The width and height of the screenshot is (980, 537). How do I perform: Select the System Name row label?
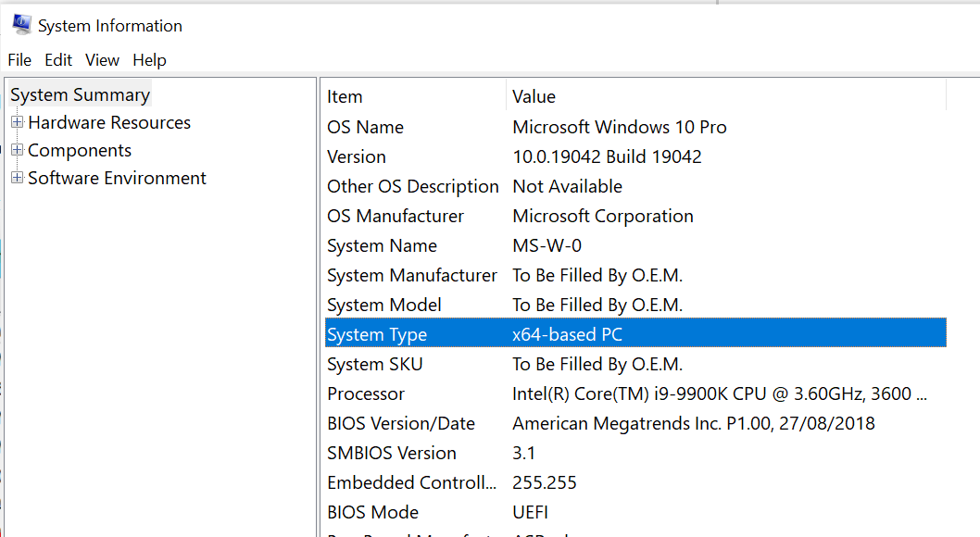(382, 245)
